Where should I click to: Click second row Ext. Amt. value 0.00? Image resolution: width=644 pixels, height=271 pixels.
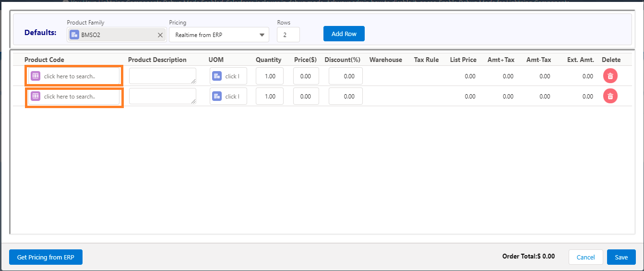pyautogui.click(x=588, y=97)
